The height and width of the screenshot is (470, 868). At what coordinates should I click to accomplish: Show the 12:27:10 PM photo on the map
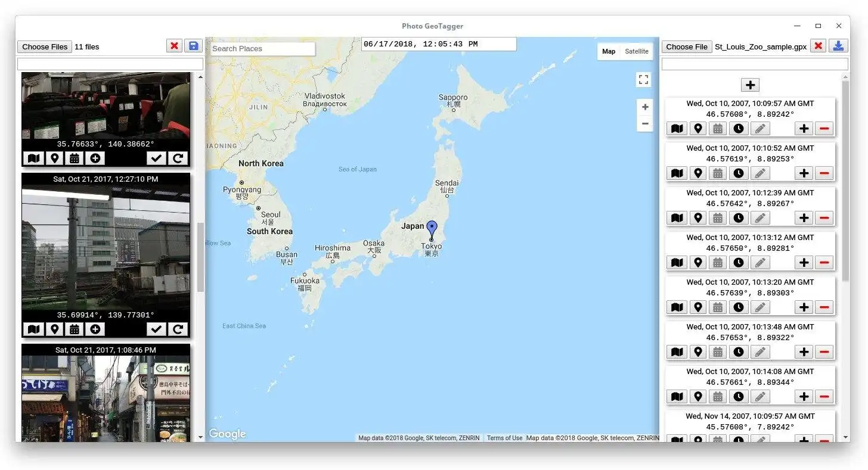point(34,329)
